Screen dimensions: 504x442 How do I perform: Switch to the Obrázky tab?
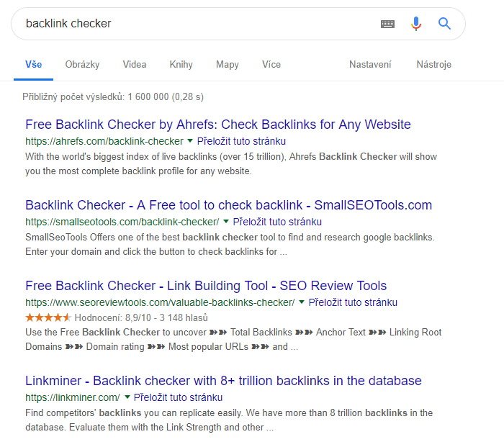[x=82, y=65]
